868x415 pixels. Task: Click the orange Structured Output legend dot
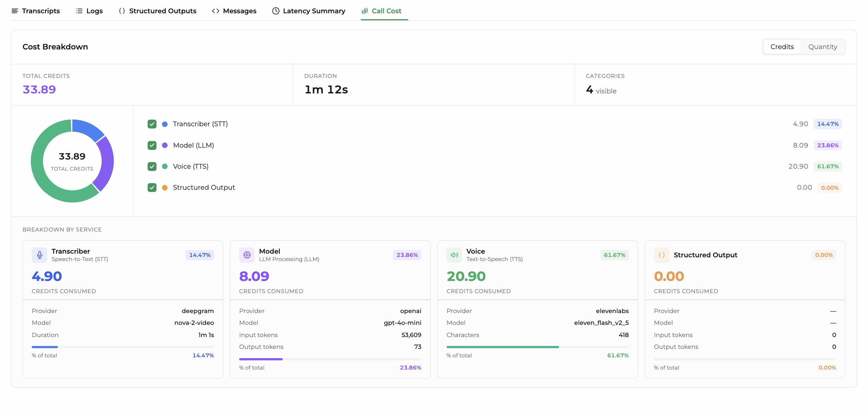click(165, 188)
